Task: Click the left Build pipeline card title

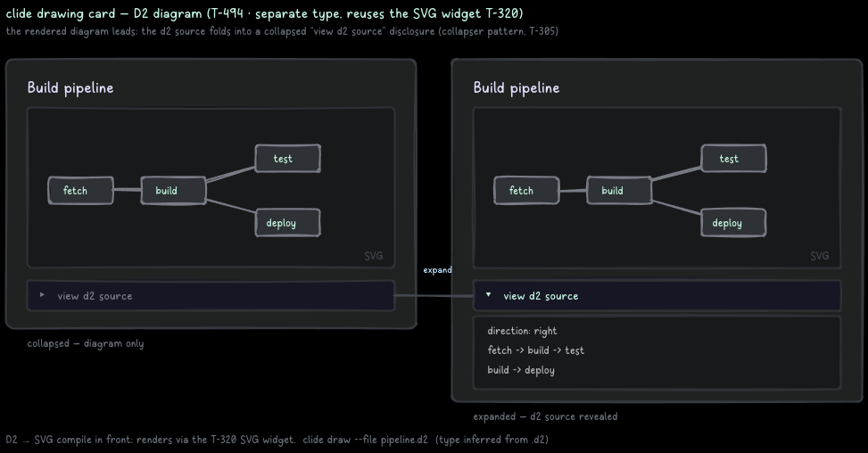Action: tap(70, 88)
